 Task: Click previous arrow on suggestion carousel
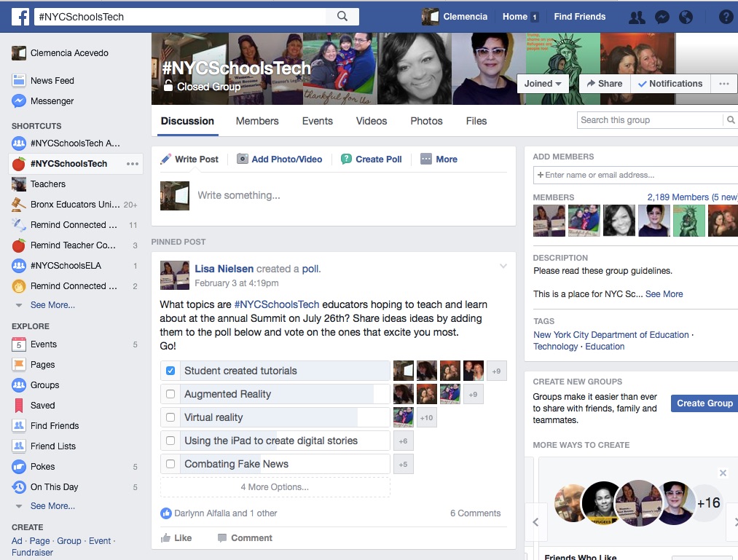click(x=535, y=522)
